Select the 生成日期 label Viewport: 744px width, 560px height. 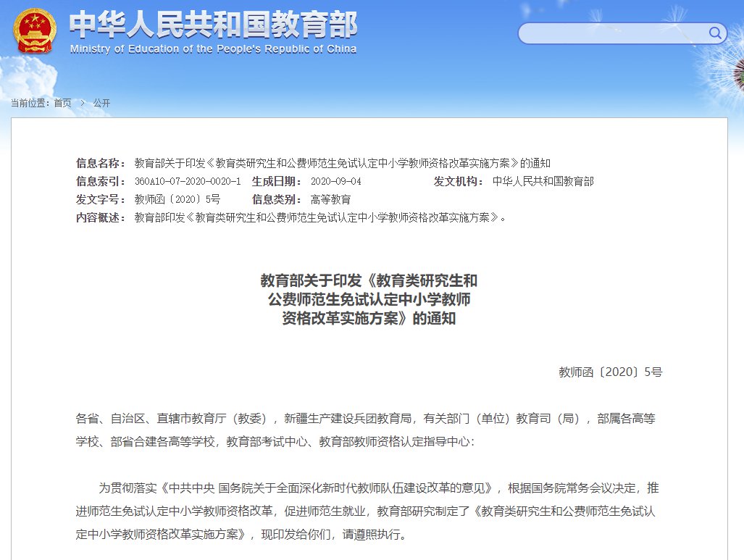(x=277, y=181)
